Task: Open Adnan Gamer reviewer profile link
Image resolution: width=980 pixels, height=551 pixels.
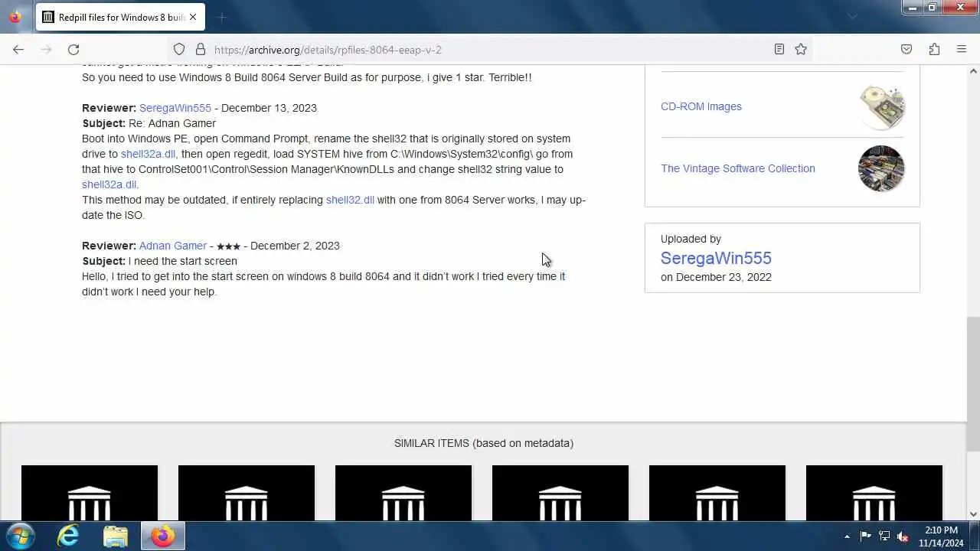Action: click(x=173, y=246)
